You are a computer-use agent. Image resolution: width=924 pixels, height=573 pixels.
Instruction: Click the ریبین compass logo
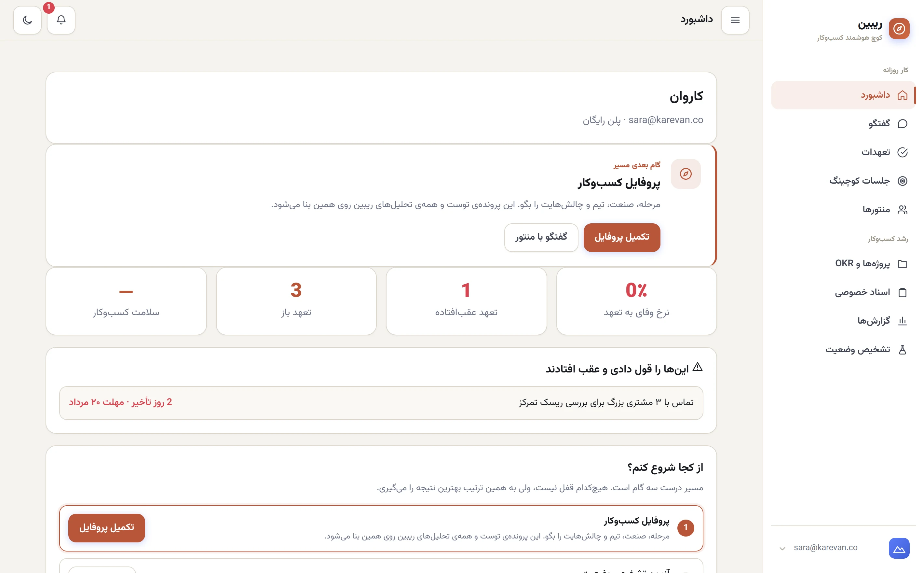(899, 28)
